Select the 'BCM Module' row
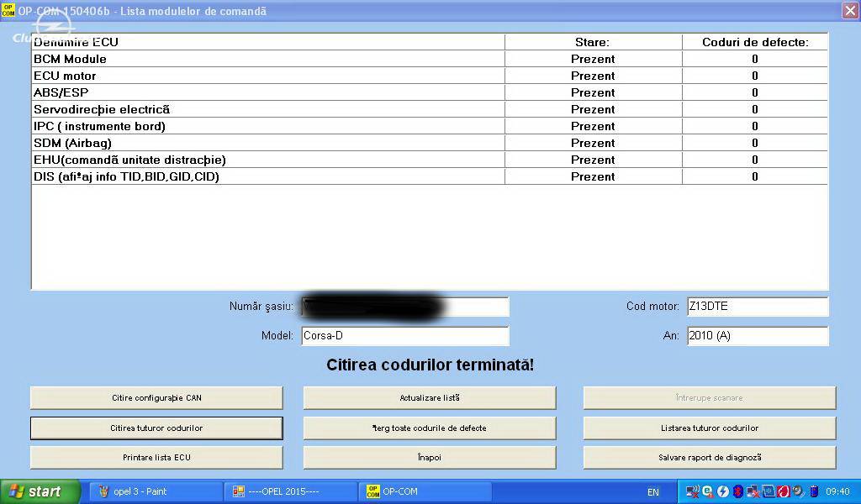This screenshot has width=861, height=504. point(430,60)
